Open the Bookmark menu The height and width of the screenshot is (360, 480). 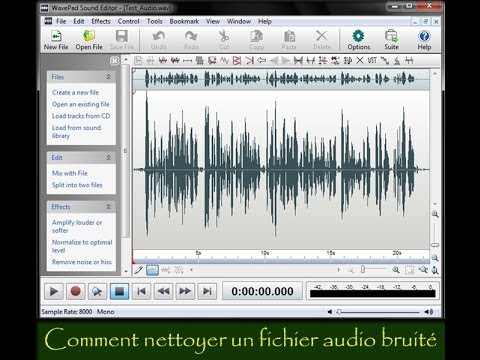(184, 21)
